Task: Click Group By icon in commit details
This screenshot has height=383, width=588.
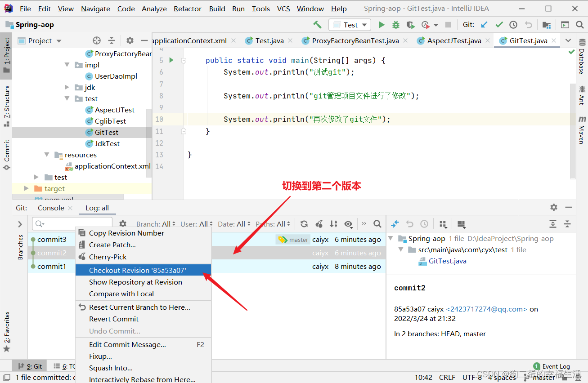Action: [x=443, y=224]
